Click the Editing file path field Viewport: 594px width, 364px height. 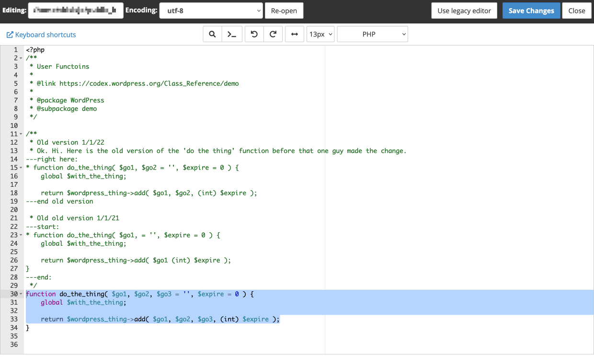click(76, 11)
